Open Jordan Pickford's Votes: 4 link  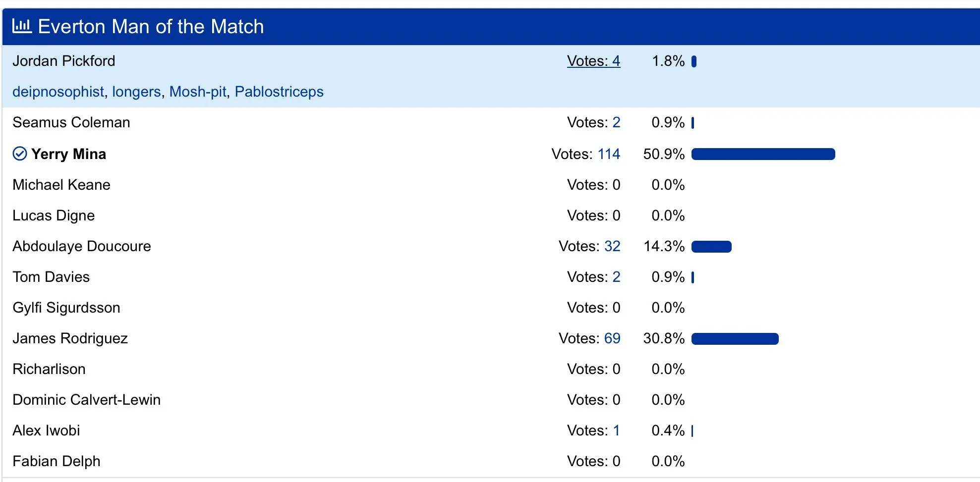tap(593, 61)
